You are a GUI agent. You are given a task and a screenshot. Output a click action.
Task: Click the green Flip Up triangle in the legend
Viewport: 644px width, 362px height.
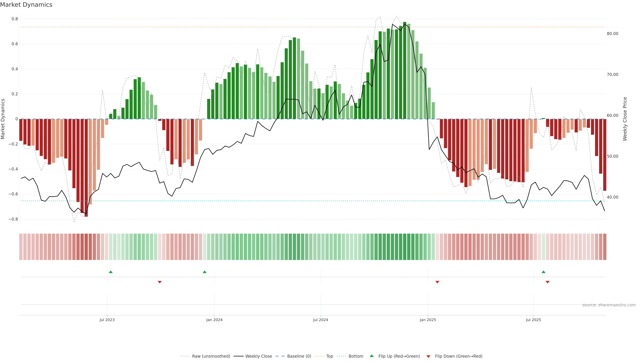[x=372, y=356]
